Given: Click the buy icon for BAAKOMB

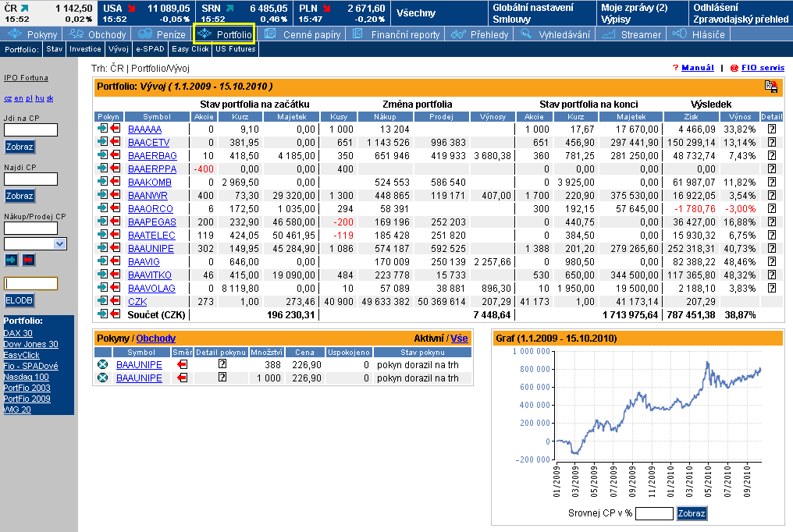Looking at the screenshot, I should 103,182.
